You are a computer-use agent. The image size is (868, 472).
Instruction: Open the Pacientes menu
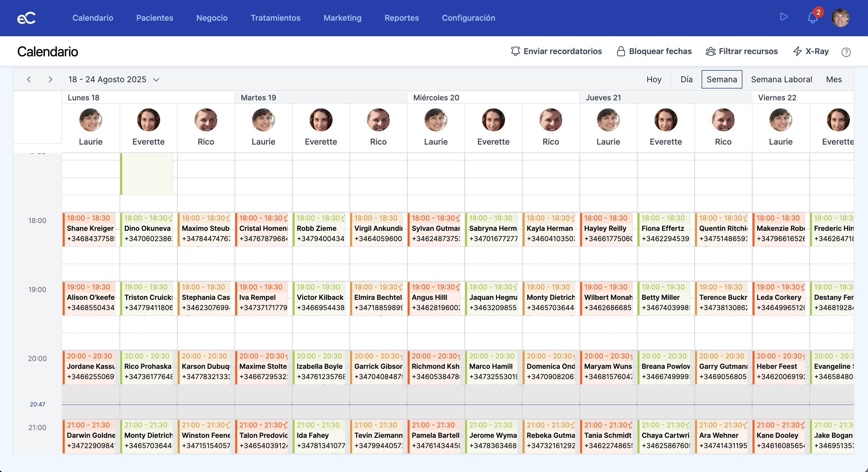[155, 18]
